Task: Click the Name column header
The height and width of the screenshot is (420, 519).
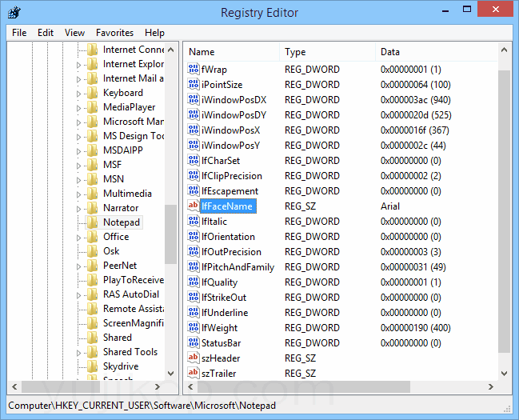Action: click(x=231, y=52)
